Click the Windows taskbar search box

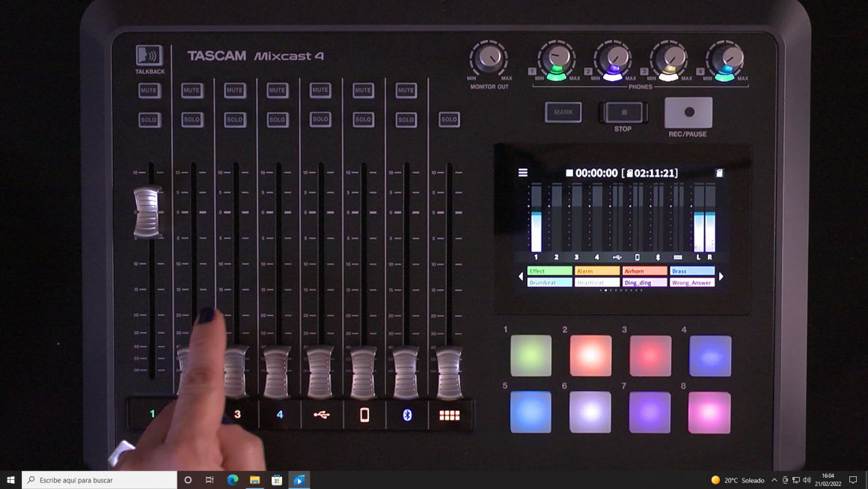tap(100, 480)
